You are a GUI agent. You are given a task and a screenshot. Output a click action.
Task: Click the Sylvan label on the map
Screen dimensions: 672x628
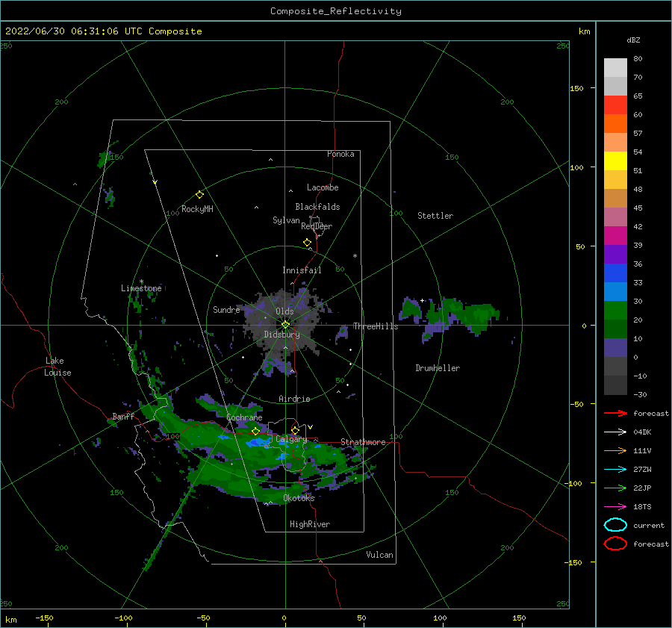(x=286, y=220)
